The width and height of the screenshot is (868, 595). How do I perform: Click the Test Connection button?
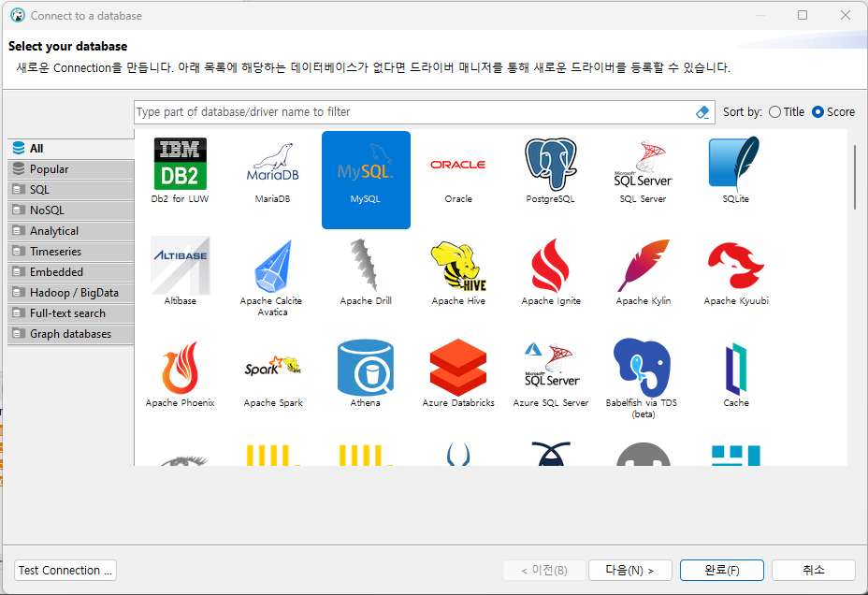65,570
